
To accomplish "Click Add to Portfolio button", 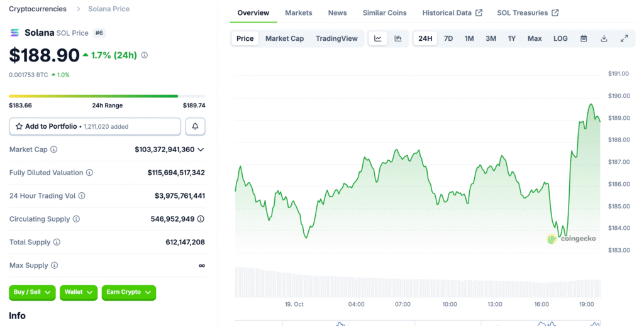I will click(x=95, y=126).
